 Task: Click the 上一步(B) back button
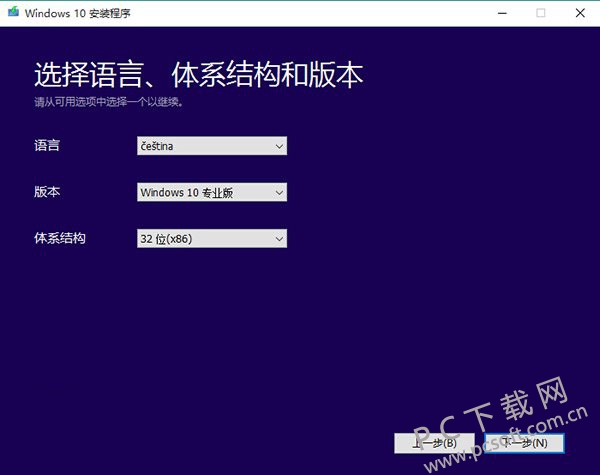click(434, 443)
